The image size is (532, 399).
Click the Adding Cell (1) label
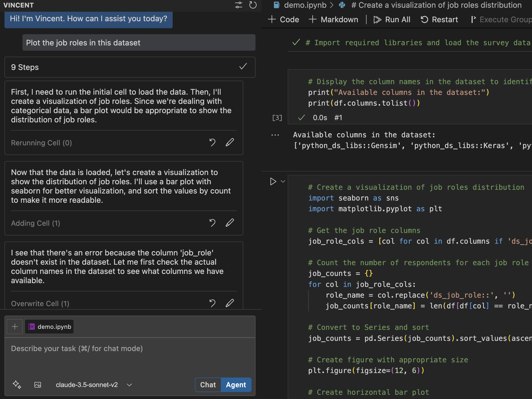[x=36, y=223]
